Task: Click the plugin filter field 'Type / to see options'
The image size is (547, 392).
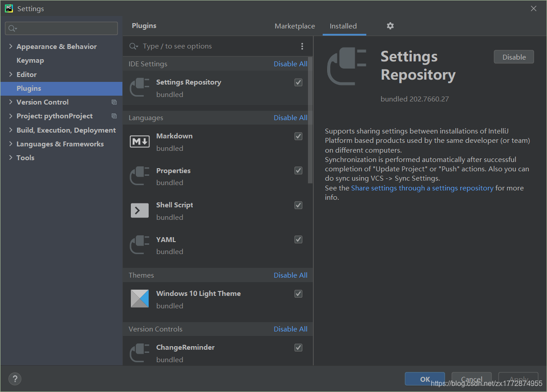Action: click(x=218, y=46)
